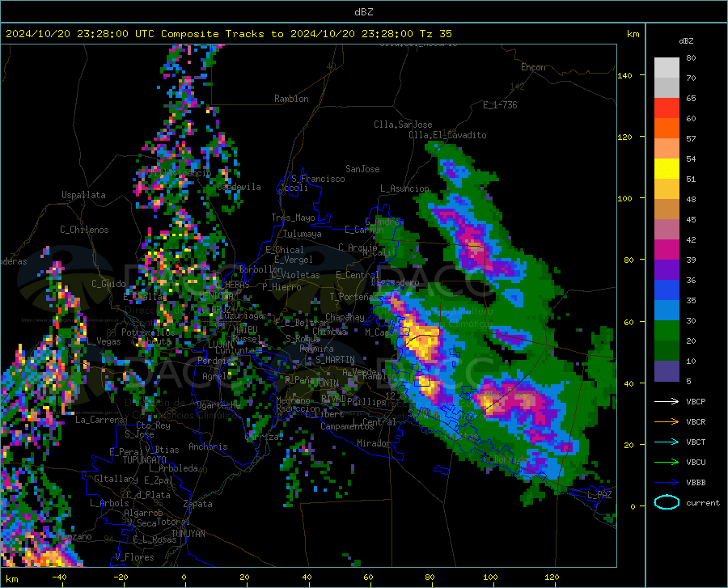Click the Gltallary place label
This screenshot has width=728, height=588.
(116, 479)
